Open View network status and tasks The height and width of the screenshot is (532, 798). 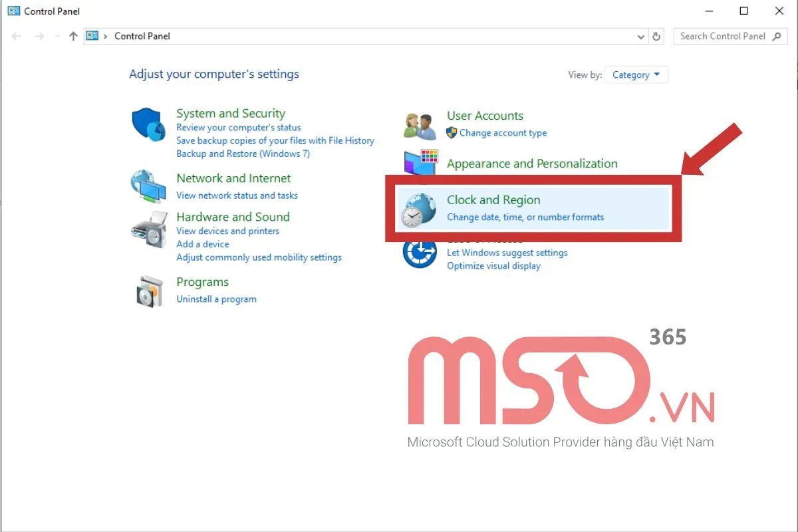pos(237,196)
